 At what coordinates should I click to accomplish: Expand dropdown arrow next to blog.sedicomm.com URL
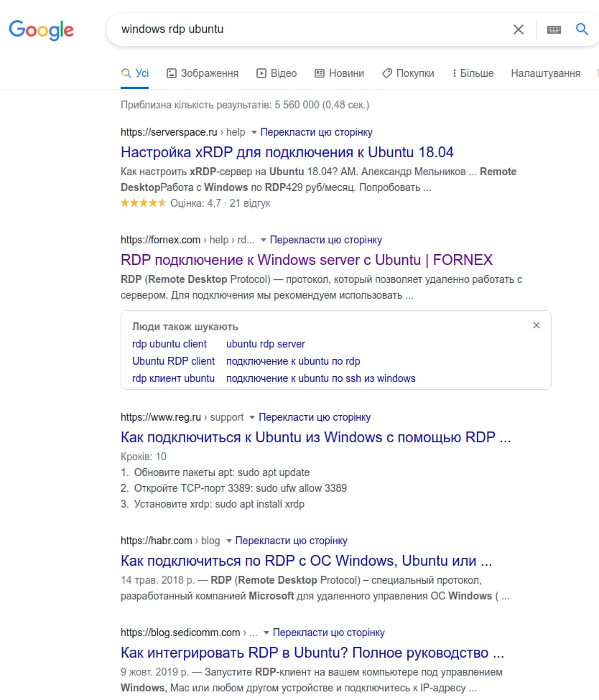266,633
